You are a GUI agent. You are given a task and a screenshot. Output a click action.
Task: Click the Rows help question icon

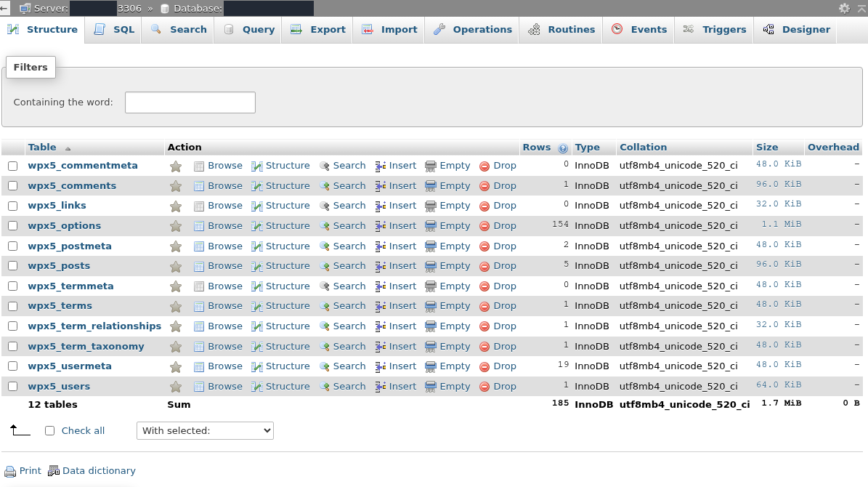pos(562,148)
